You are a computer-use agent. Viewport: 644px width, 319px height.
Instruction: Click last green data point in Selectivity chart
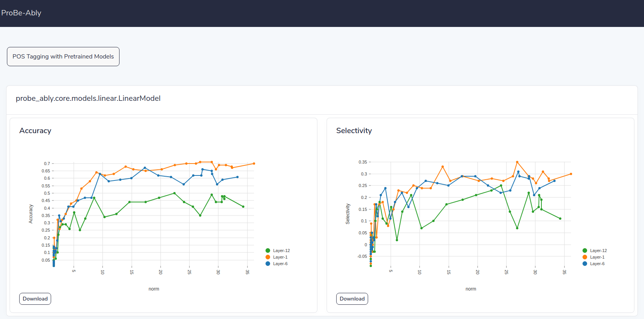tap(560, 219)
